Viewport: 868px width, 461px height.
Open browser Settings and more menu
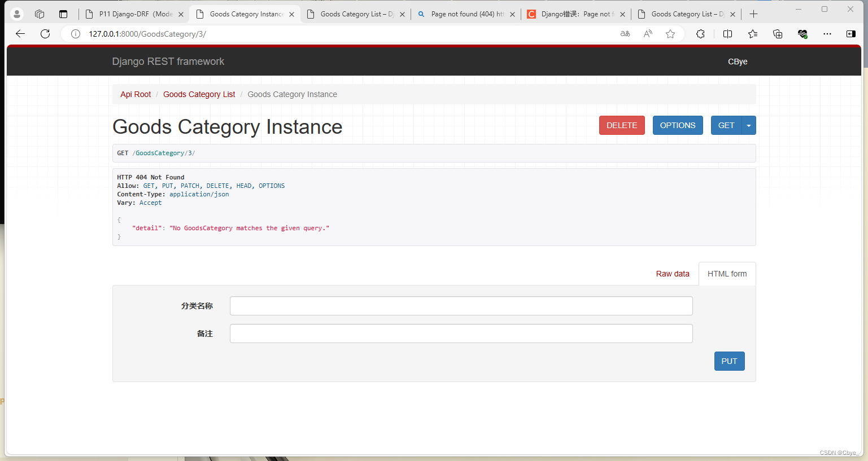pos(827,34)
